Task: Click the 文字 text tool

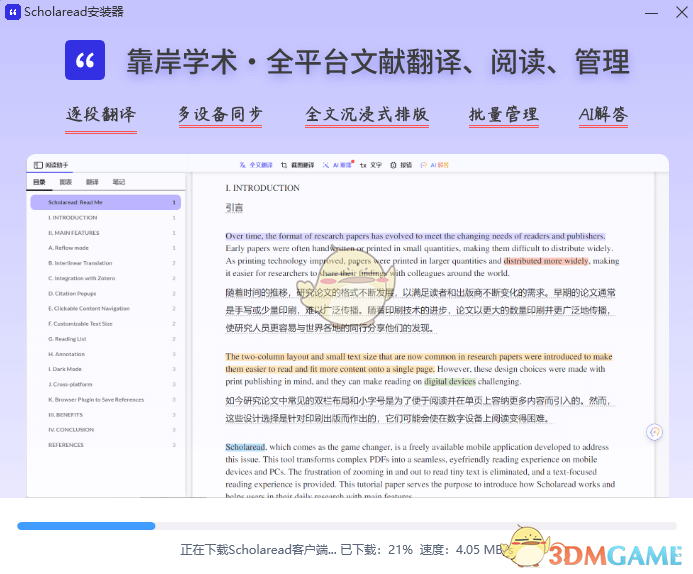Action: point(370,165)
